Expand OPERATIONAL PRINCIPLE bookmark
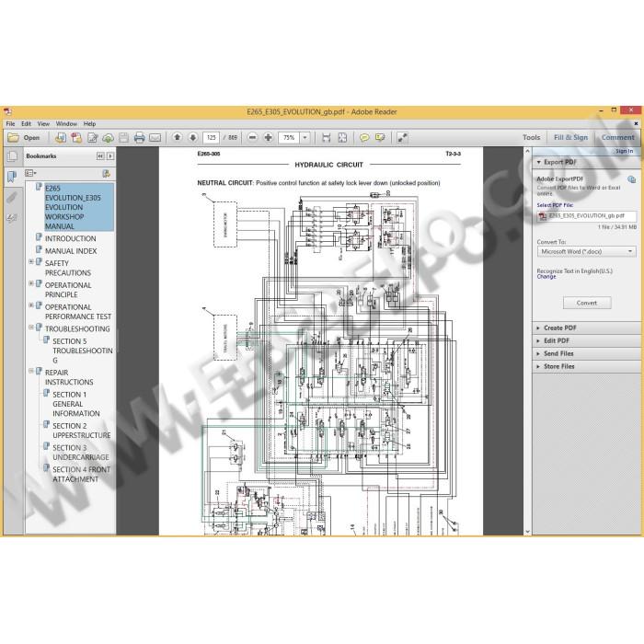The width and height of the screenshot is (644, 644). coord(31,283)
